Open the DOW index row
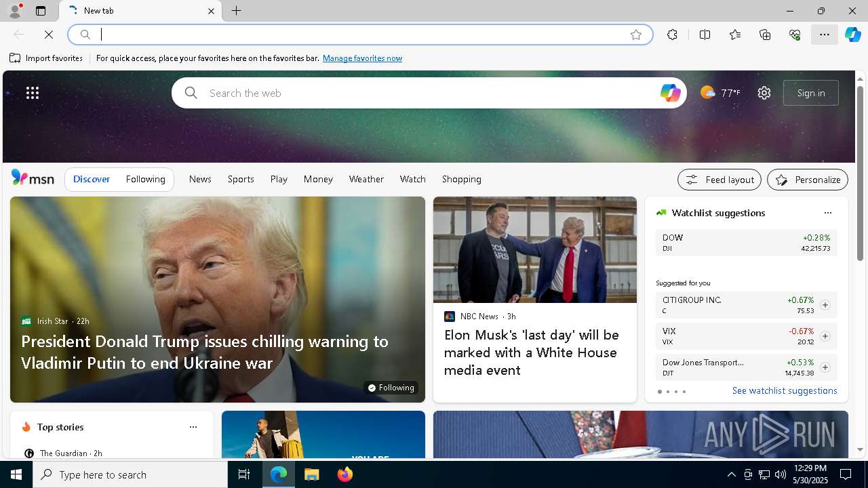Image resolution: width=868 pixels, height=488 pixels. tap(747, 243)
